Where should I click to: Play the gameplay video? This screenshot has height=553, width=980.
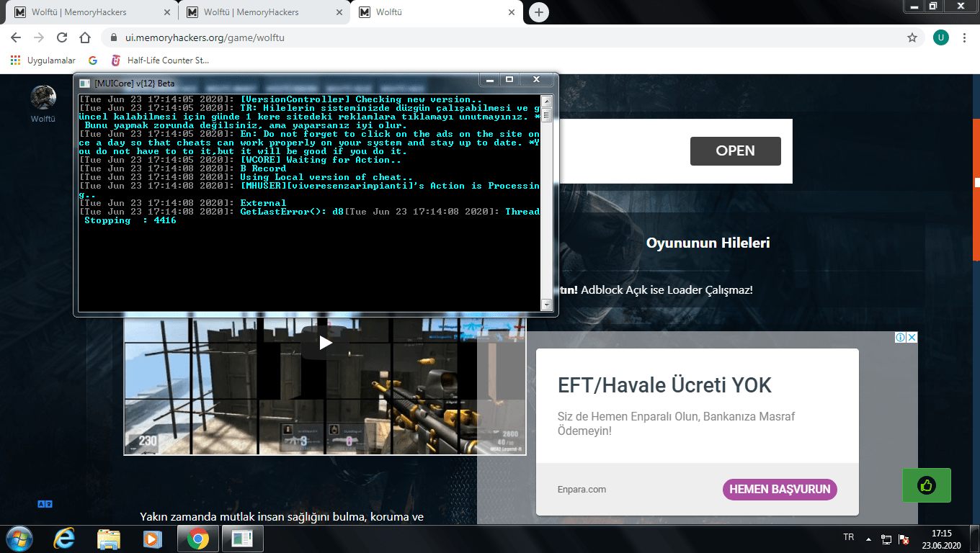click(326, 343)
